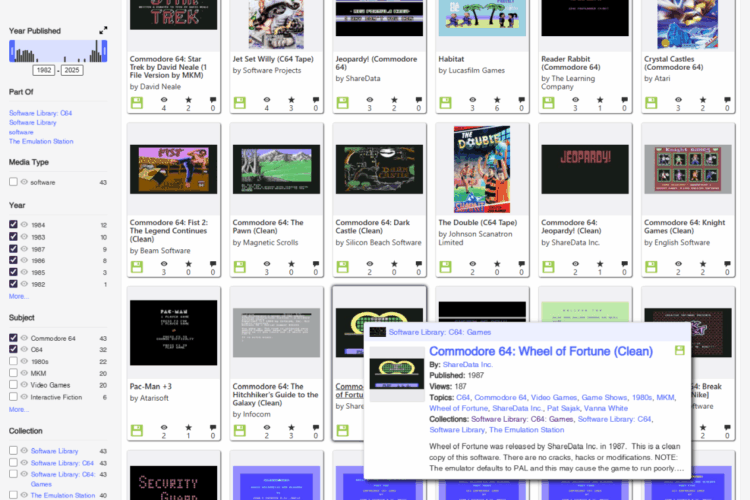The width and height of the screenshot is (750, 500).
Task: Open the ShareData Inc. creator link in popup
Action: click(x=467, y=365)
